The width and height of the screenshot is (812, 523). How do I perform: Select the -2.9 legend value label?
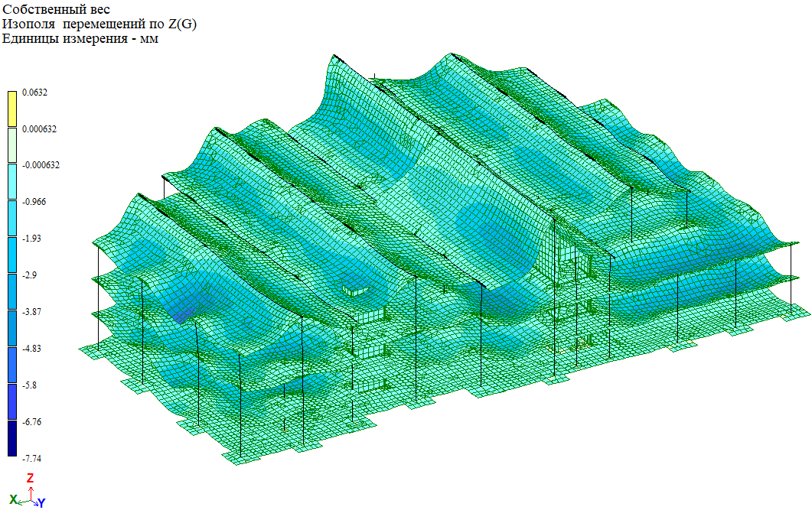[x=31, y=275]
